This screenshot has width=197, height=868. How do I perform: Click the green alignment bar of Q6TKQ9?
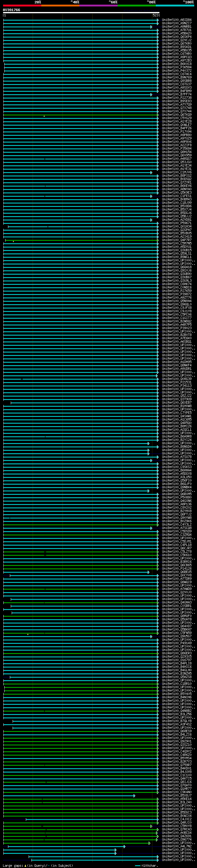(x=80, y=115)
